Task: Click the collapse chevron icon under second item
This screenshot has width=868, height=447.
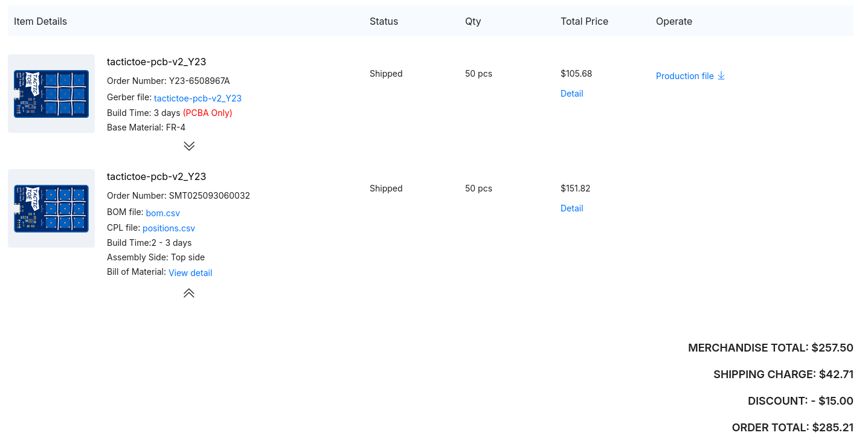Action: pos(189,292)
